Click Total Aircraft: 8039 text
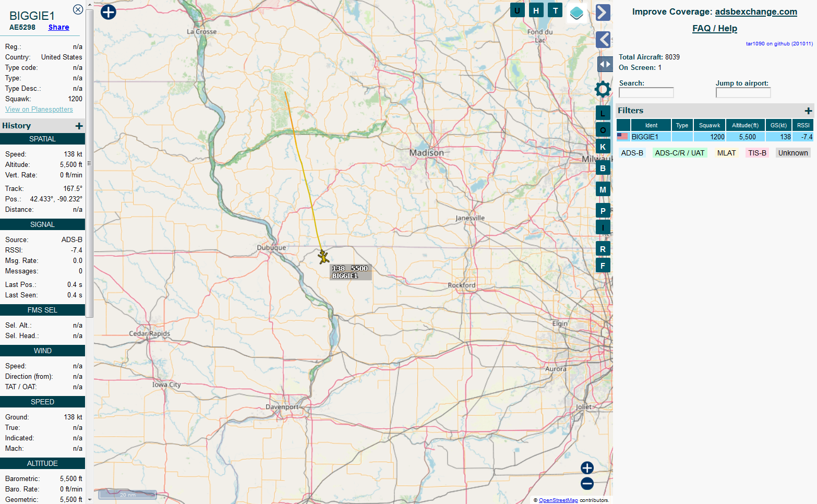This screenshot has height=504, width=817. pyautogui.click(x=649, y=57)
